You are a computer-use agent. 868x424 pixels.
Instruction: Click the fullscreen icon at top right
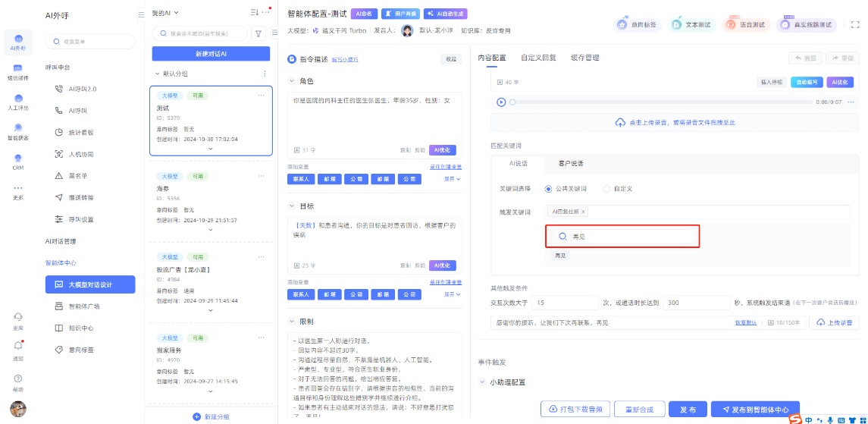854,24
